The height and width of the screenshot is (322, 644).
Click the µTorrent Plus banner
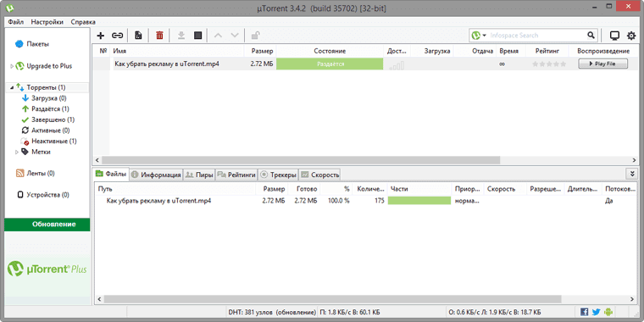tap(47, 269)
